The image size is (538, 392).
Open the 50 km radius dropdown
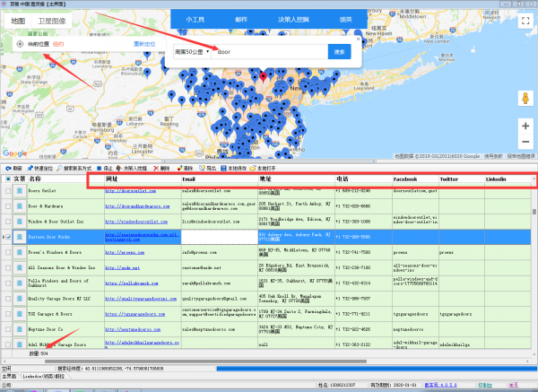point(195,52)
